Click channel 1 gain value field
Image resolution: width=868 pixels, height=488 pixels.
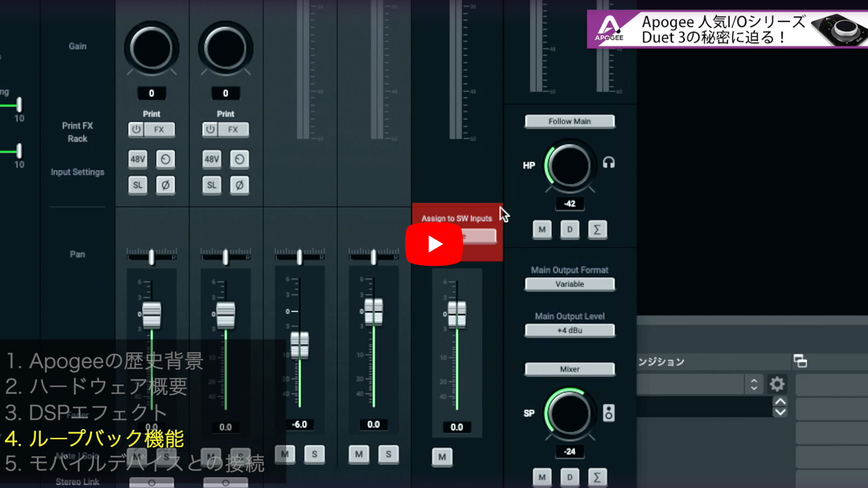[151, 93]
